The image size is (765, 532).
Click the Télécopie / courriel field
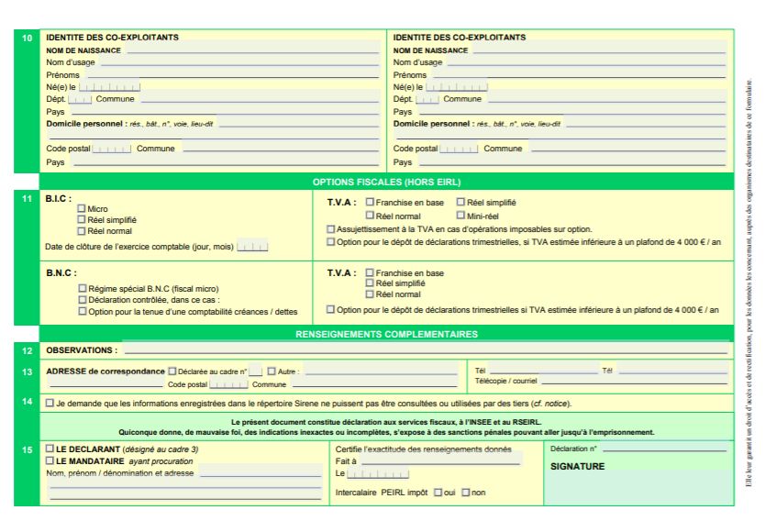[x=633, y=381]
